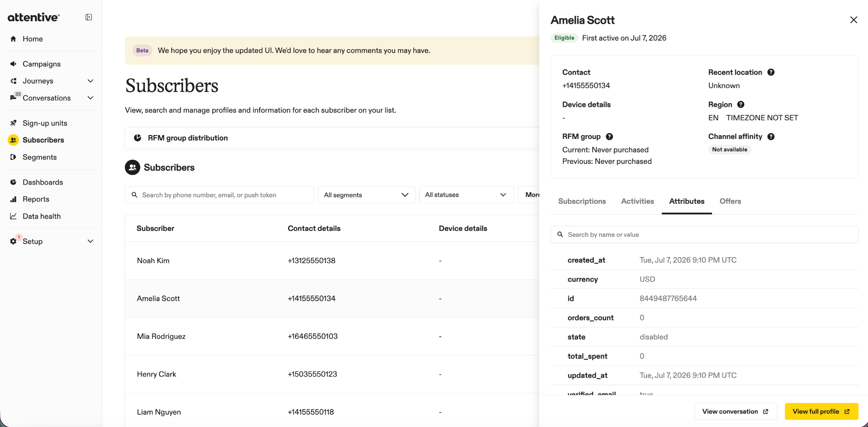This screenshot has height=427, width=868.
Task: Open Campaigns from the sidebar
Action: (x=42, y=64)
